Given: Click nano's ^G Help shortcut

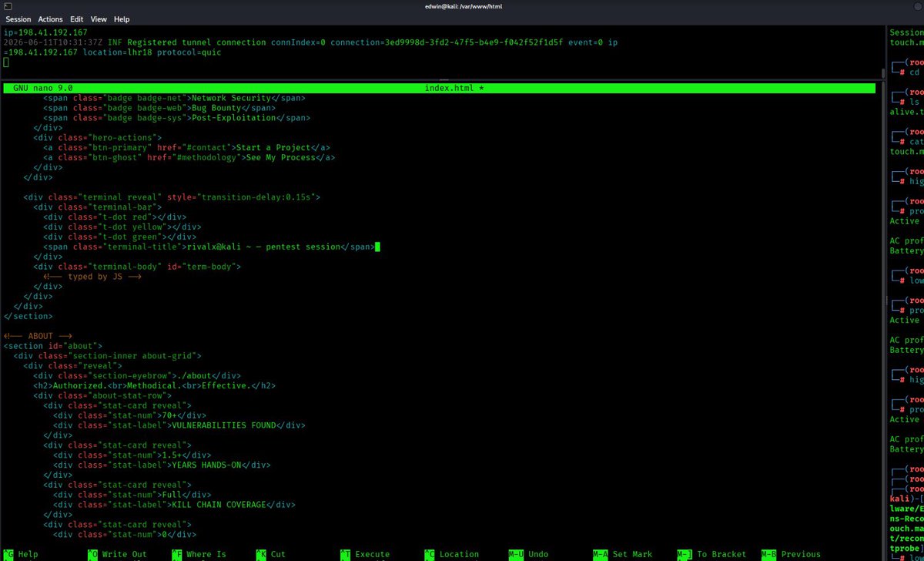Looking at the screenshot, I should coord(21,554).
